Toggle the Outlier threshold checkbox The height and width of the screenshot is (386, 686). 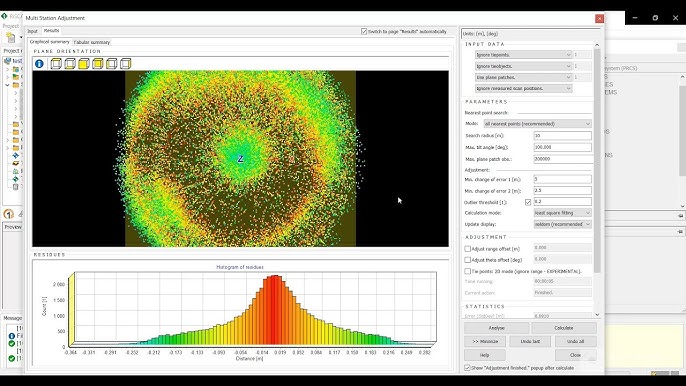(528, 202)
